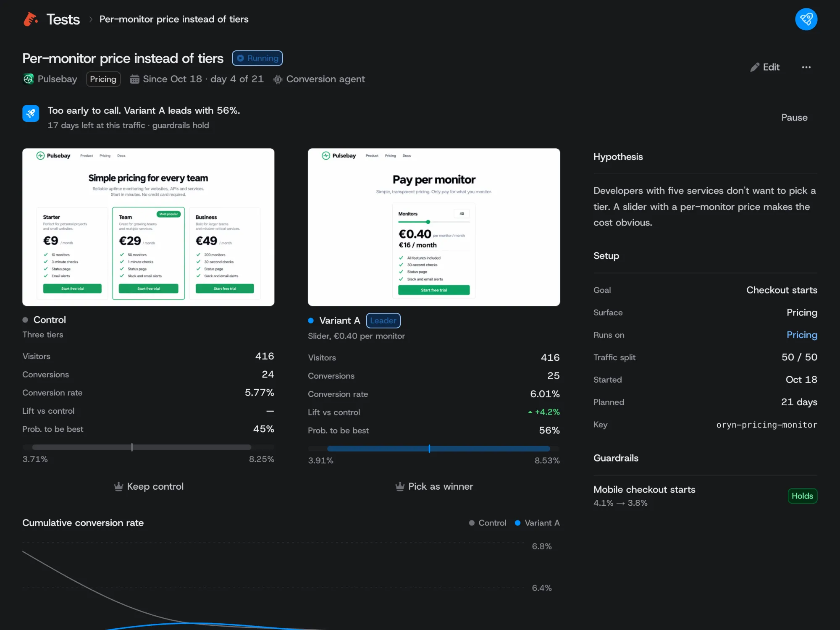Screen dimensions: 840x630
Task: Click the Leader badge next to Variant A
Action: [383, 320]
